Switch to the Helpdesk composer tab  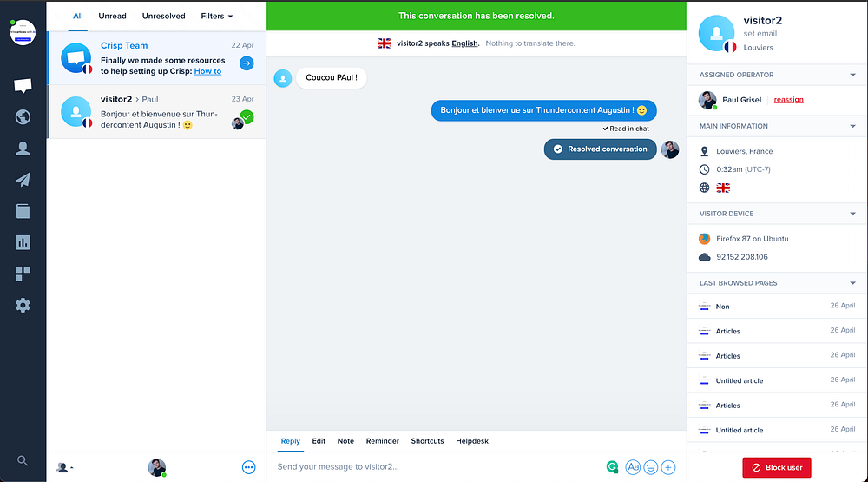pos(472,441)
